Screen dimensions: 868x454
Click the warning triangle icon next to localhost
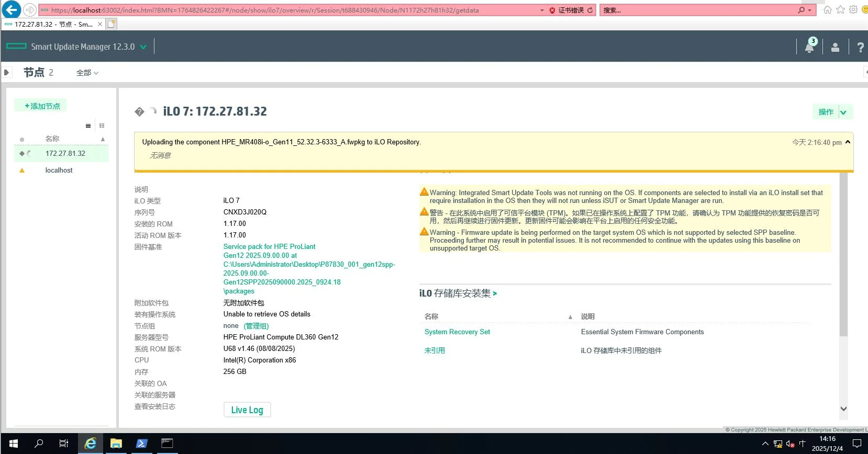22,170
